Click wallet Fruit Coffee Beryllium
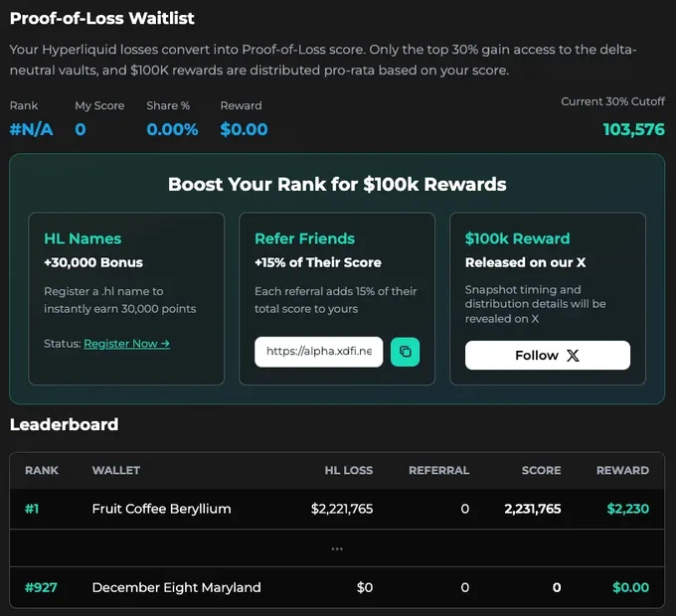676x616 pixels. click(x=162, y=509)
